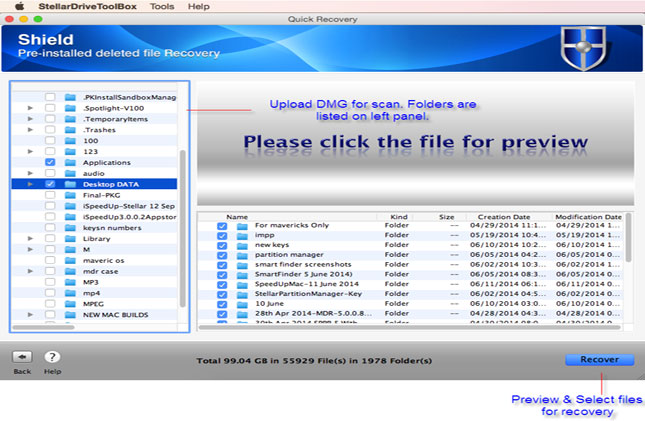This screenshot has width=645, height=421.
Task: Select the 'For mavericks Only' row name
Action: click(292, 225)
